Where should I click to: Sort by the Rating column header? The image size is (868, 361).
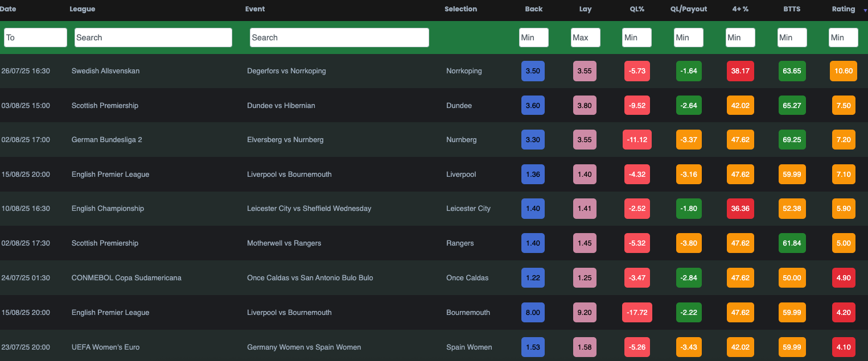(843, 9)
